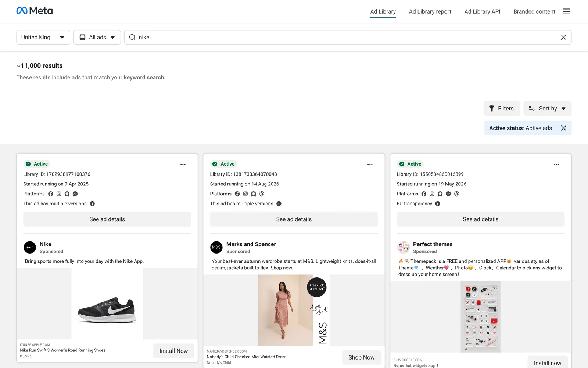Remove the Active status filter chip
The width and height of the screenshot is (588, 368).
(563, 128)
